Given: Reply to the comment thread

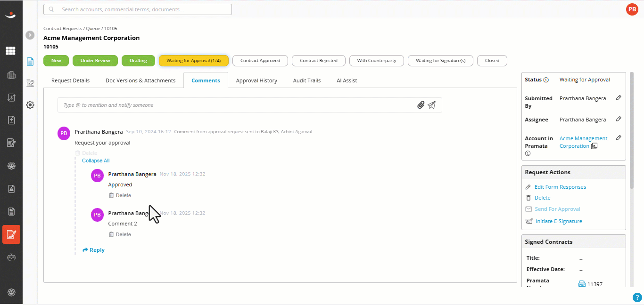Looking at the screenshot, I should (93, 250).
